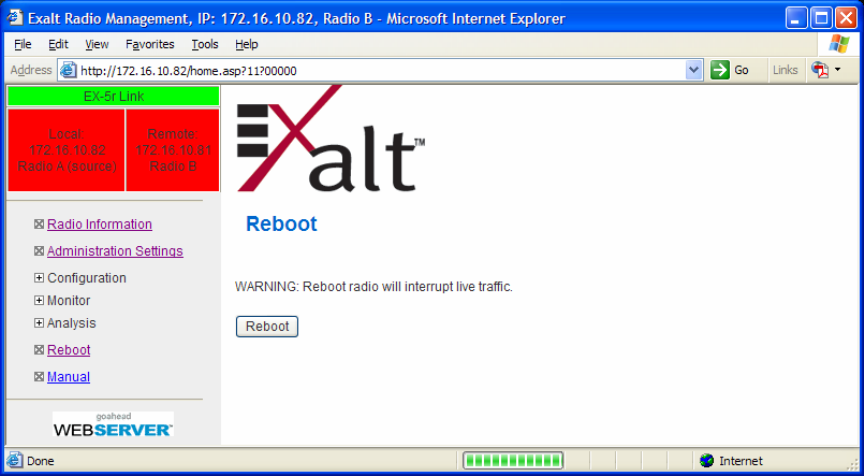Click the Windows flag logo

839,44
